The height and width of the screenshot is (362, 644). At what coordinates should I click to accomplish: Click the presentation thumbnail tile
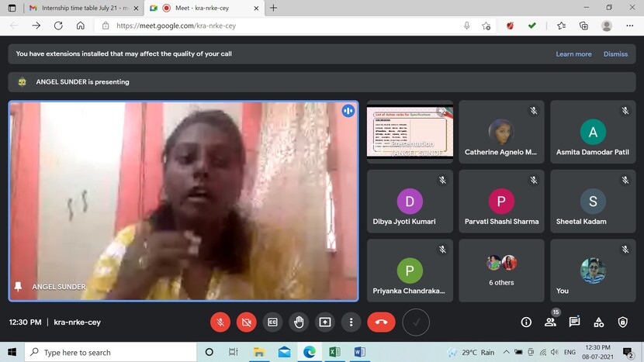pyautogui.click(x=410, y=132)
